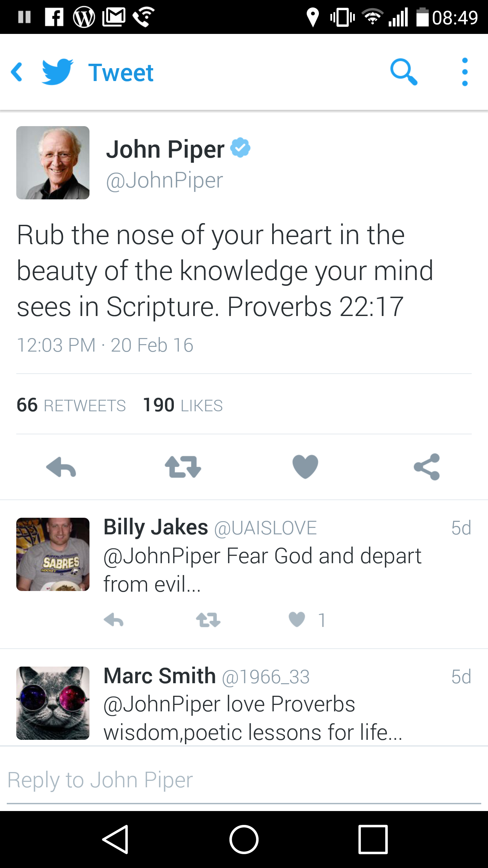This screenshot has width=488, height=868.
Task: Open the @JohnPiper handle
Action: pos(165,180)
